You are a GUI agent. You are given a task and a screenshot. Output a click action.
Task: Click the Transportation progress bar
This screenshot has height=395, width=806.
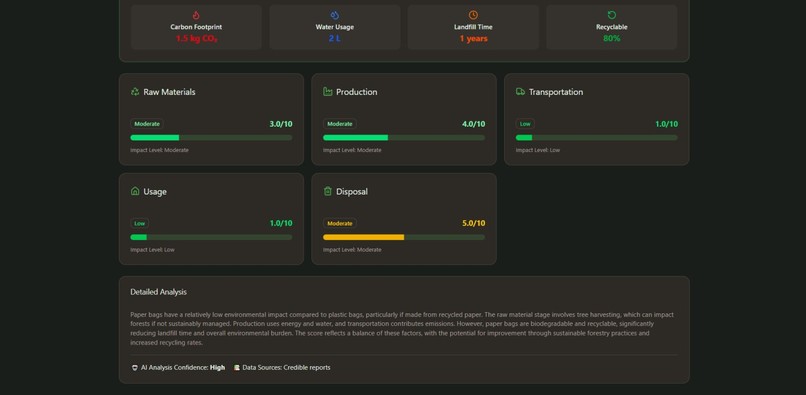[596, 138]
